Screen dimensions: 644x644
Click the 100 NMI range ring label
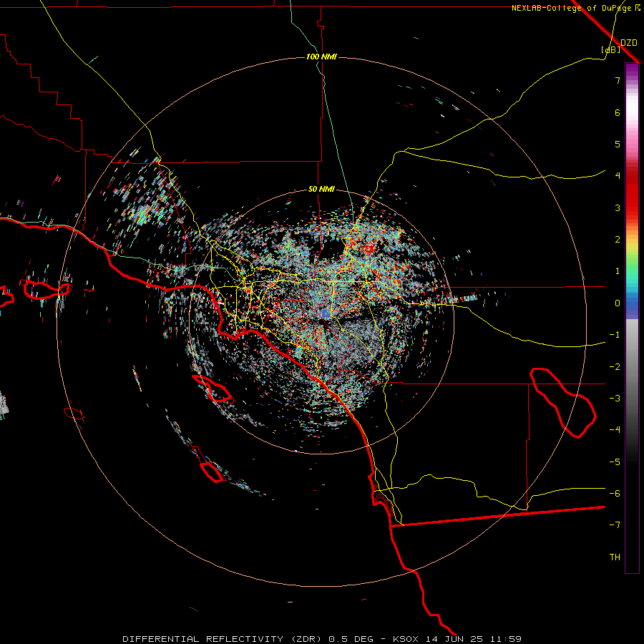[x=321, y=57]
